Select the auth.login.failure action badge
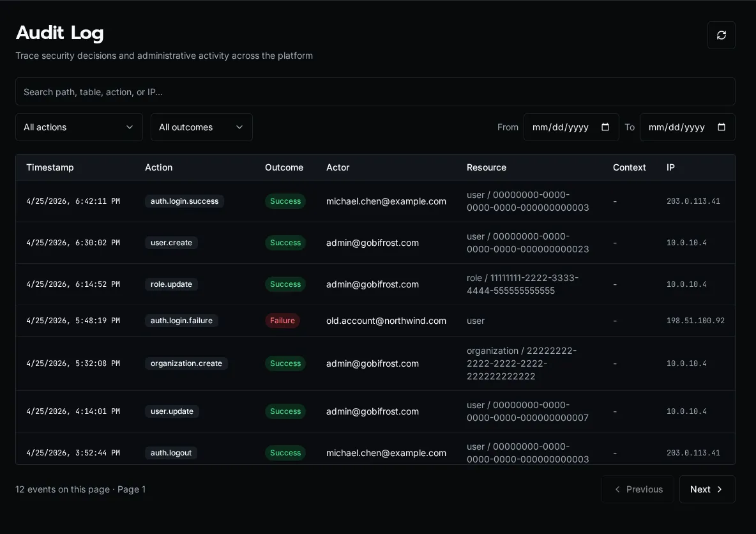 coord(181,320)
